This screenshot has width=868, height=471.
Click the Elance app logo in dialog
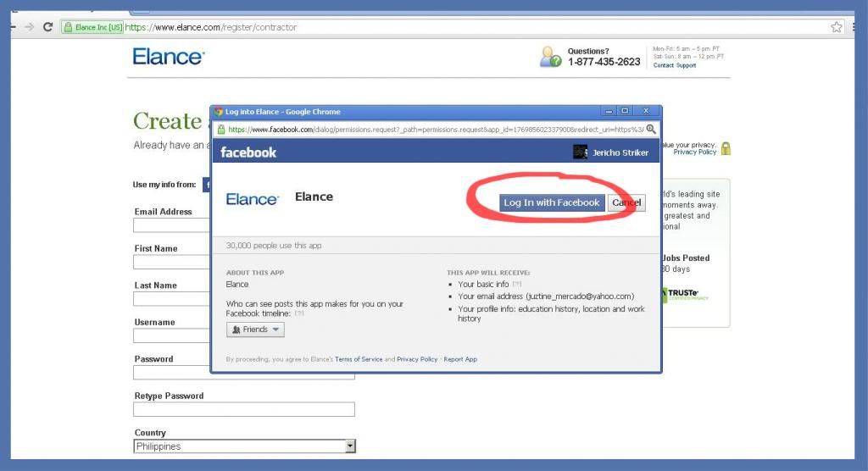coord(253,199)
